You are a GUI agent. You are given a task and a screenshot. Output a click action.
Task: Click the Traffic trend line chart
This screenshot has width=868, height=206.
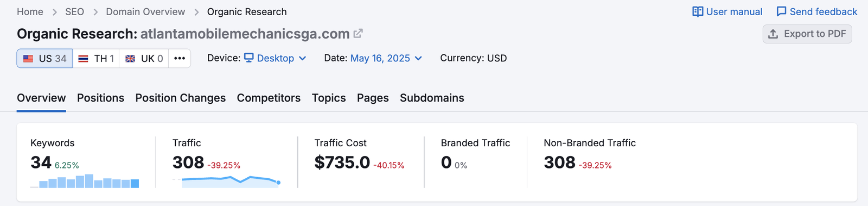[x=226, y=181]
